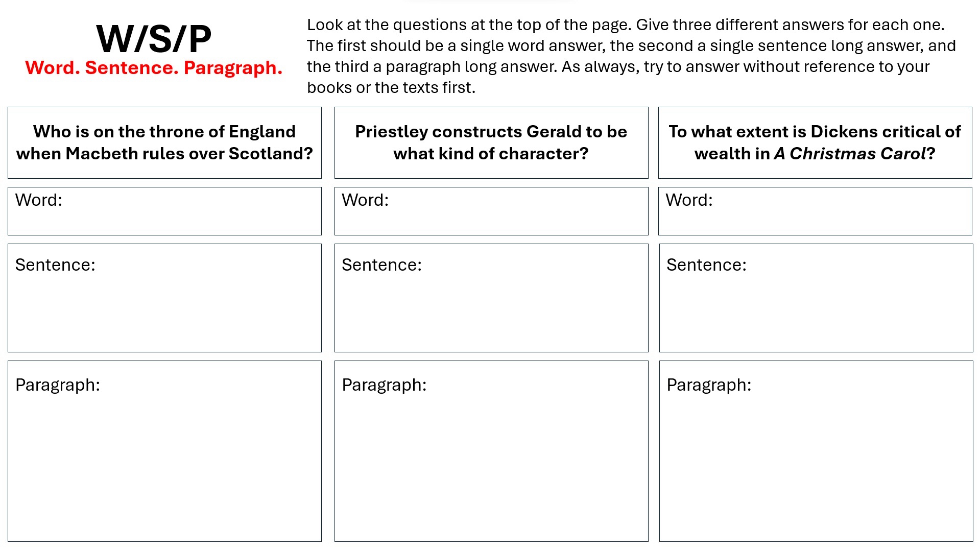Click the Paragraph answer box for the Macbeth question

[164, 460]
